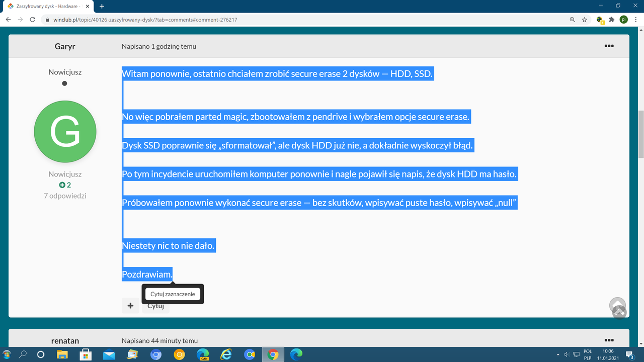The width and height of the screenshot is (644, 362).
Task: Open the blue Chromium icon in taskbar
Action: 156,354
